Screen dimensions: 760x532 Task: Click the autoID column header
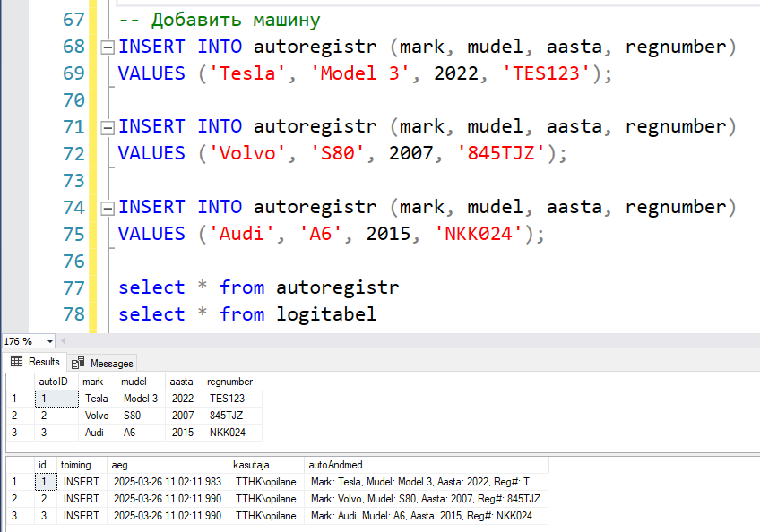tap(56, 382)
